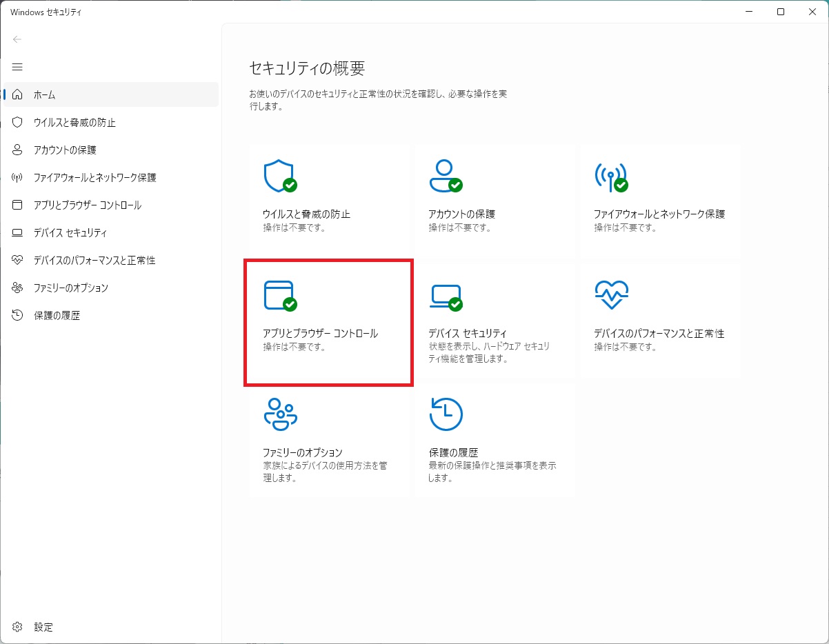Image resolution: width=829 pixels, height=644 pixels.
Task: Click the 家族によるデバイスの使用方法を管理します description
Action: tap(325, 472)
